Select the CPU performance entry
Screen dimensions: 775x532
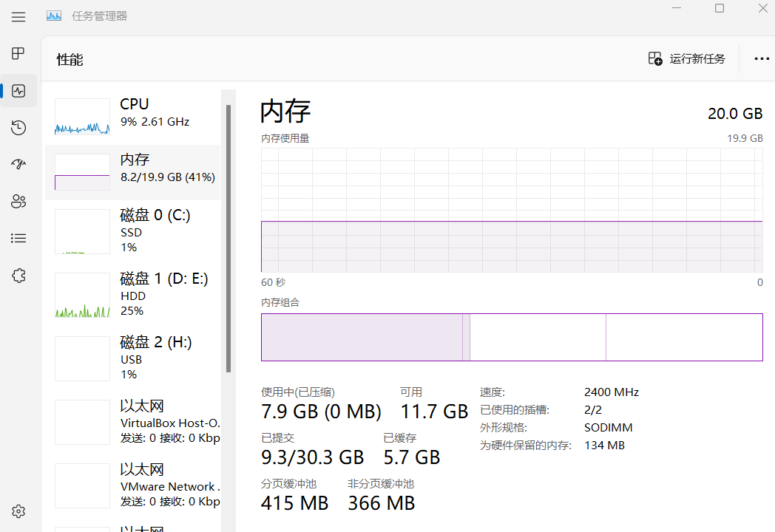point(132,117)
